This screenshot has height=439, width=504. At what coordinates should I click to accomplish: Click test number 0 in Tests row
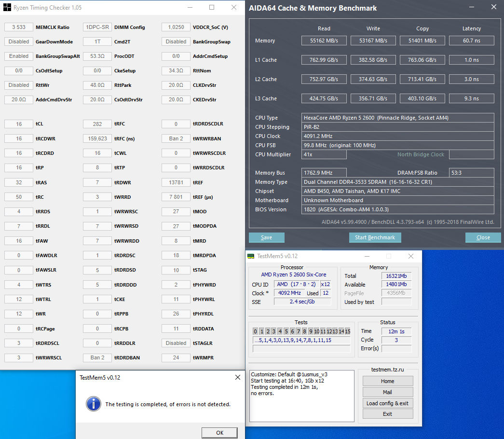(256, 331)
